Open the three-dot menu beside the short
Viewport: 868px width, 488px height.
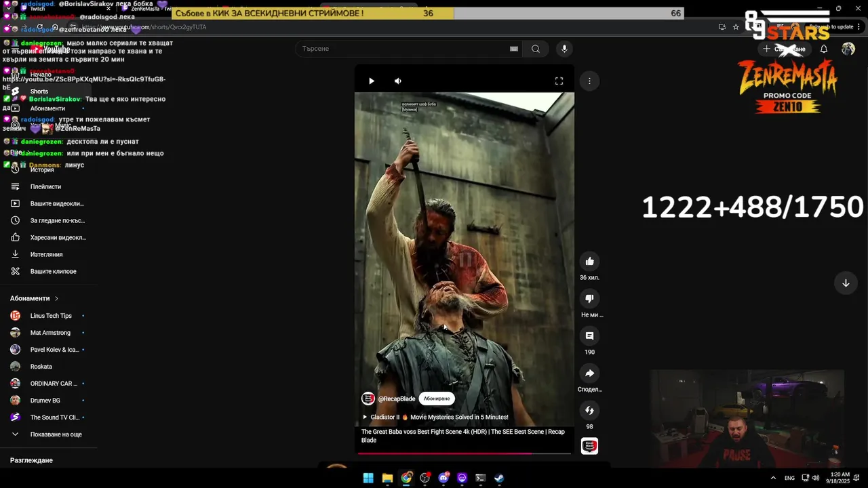[589, 81]
